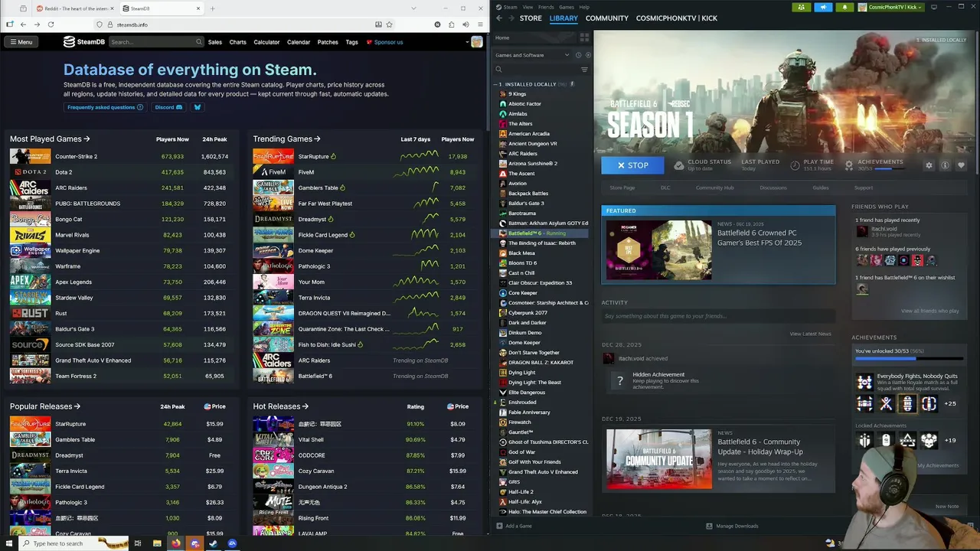Show recent activity clock filter in Steam library

(578, 55)
